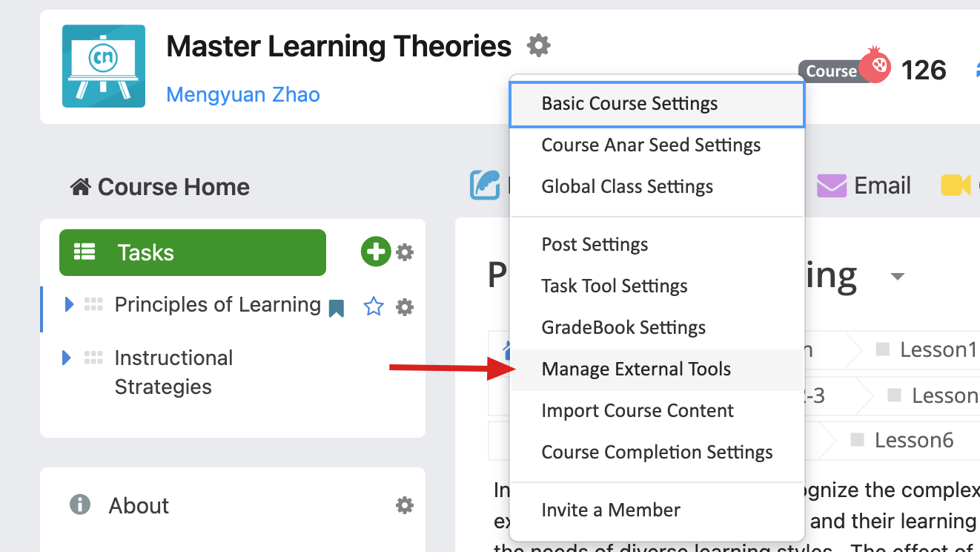This screenshot has width=980, height=552.
Task: Open the dropdown arrow beside the page heading
Action: (x=898, y=277)
